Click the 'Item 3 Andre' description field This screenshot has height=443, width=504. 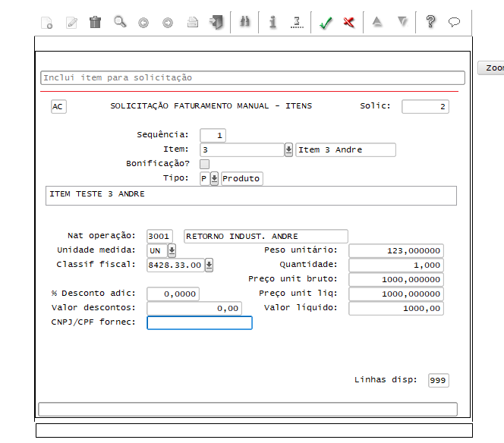coord(345,149)
